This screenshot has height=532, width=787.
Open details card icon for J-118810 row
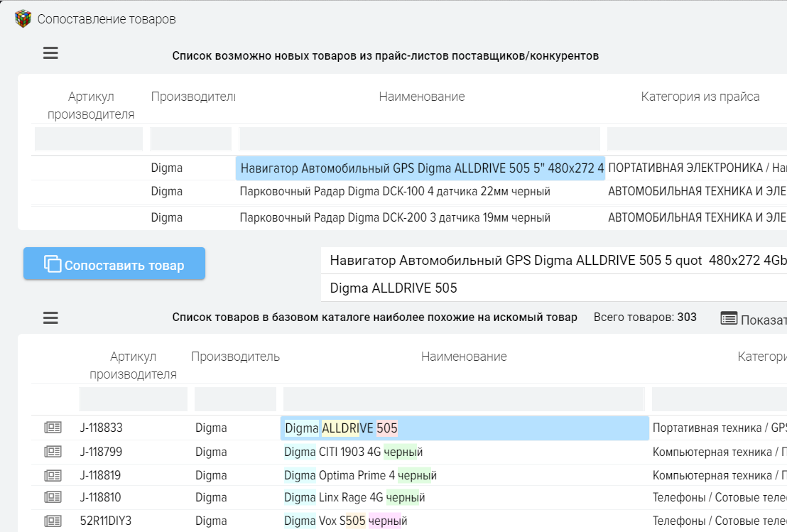coord(53,498)
